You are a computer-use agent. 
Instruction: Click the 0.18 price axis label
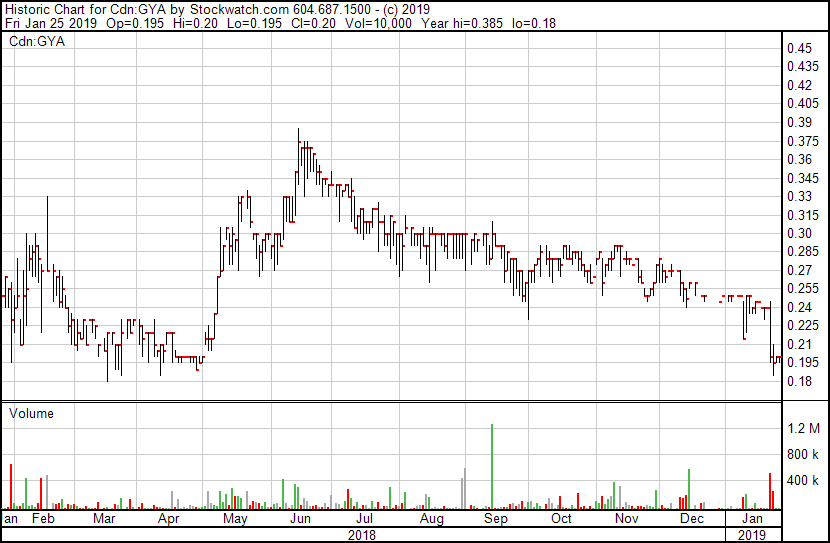coord(799,382)
